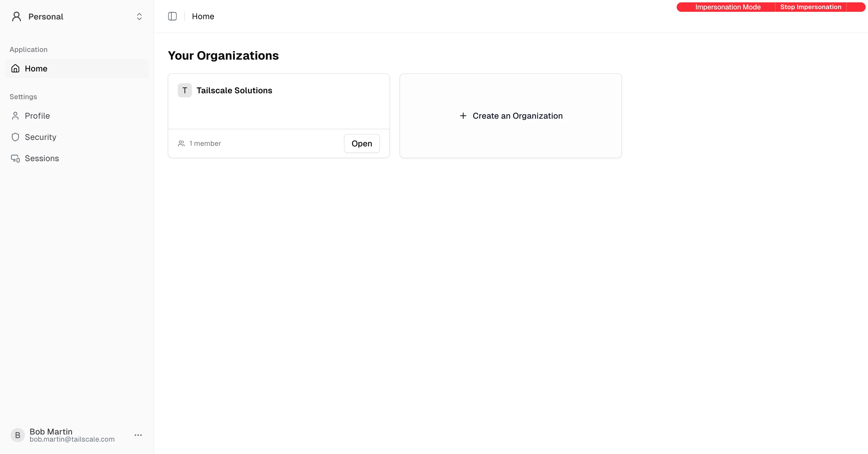This screenshot has width=868, height=454.
Task: Open the Profile settings page
Action: click(77, 116)
